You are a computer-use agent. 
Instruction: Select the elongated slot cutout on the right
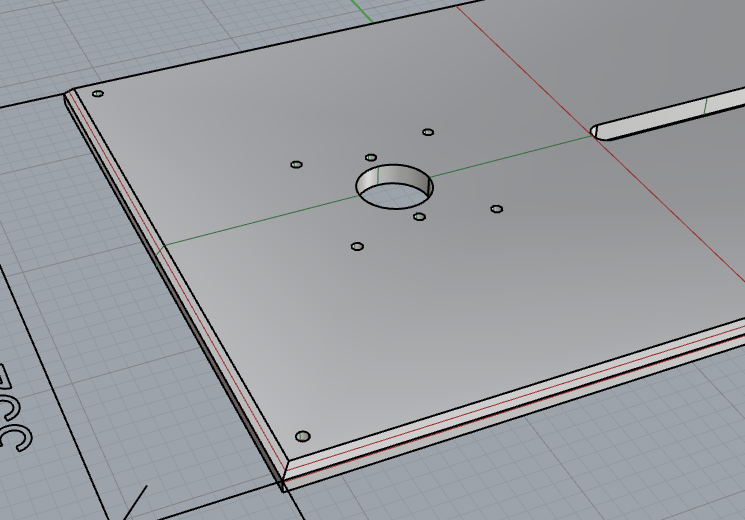point(668,114)
